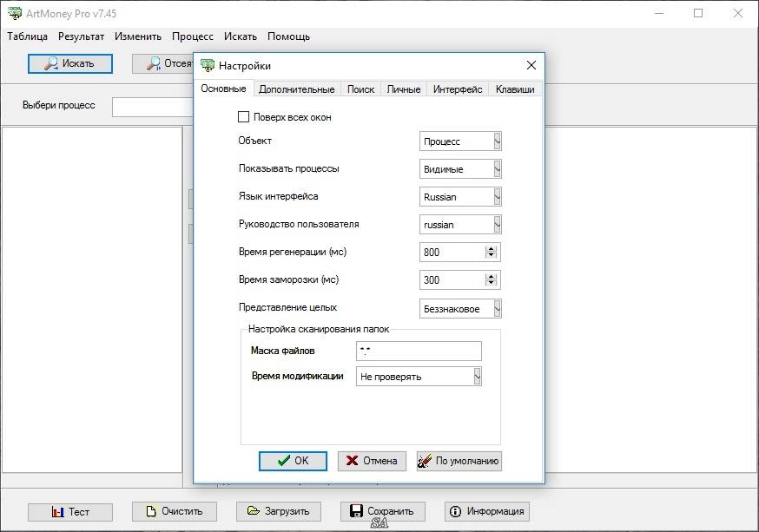Viewport: 759px width, 532px height.
Task: Click the chart icon on Тест button
Action: tap(57, 512)
